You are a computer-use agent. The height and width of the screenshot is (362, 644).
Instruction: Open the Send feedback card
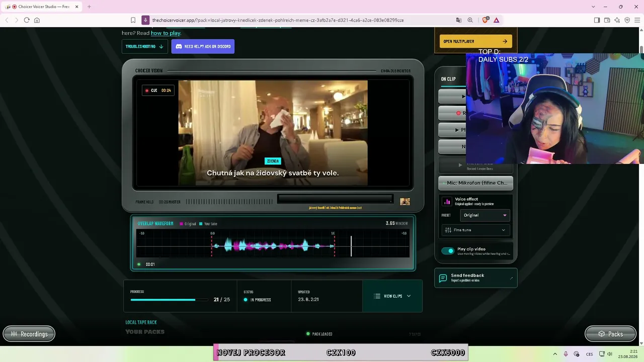click(x=476, y=278)
